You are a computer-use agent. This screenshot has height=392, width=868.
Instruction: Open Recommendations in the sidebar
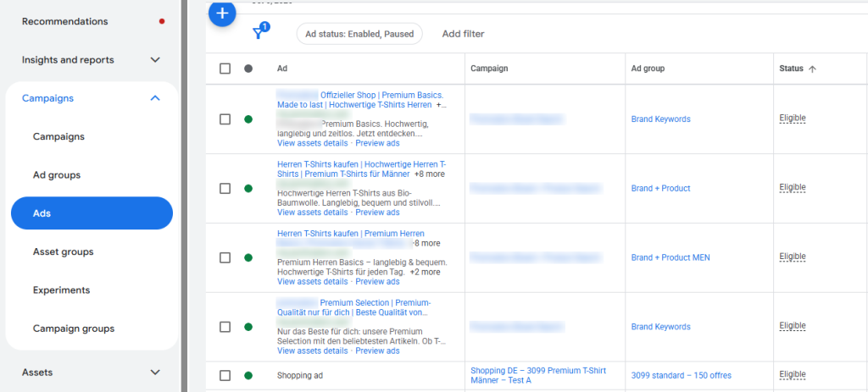[x=64, y=21]
